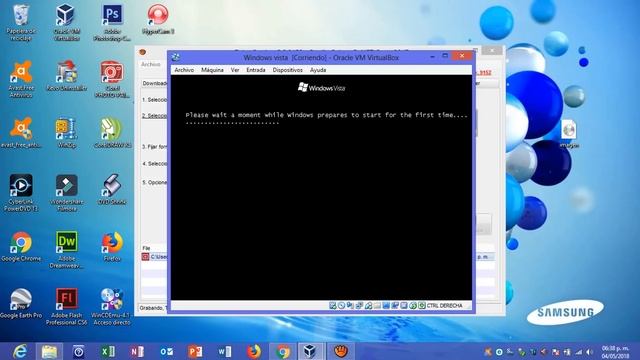Select CorelDRAW X8 desktop icon
Image resolution: width=640 pixels, height=360 pixels.
coord(112,133)
